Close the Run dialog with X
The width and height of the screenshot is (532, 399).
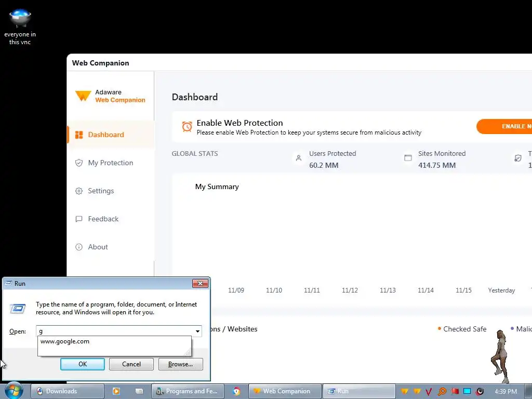(200, 283)
